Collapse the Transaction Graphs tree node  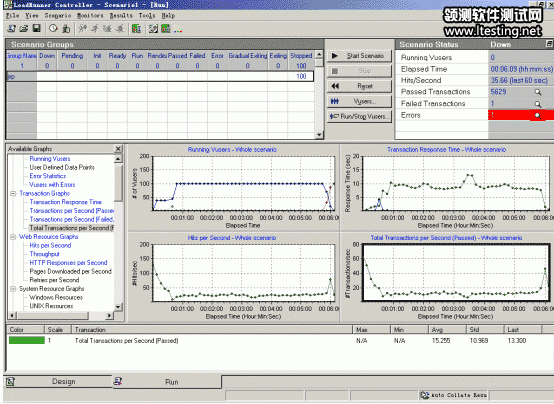pos(13,193)
